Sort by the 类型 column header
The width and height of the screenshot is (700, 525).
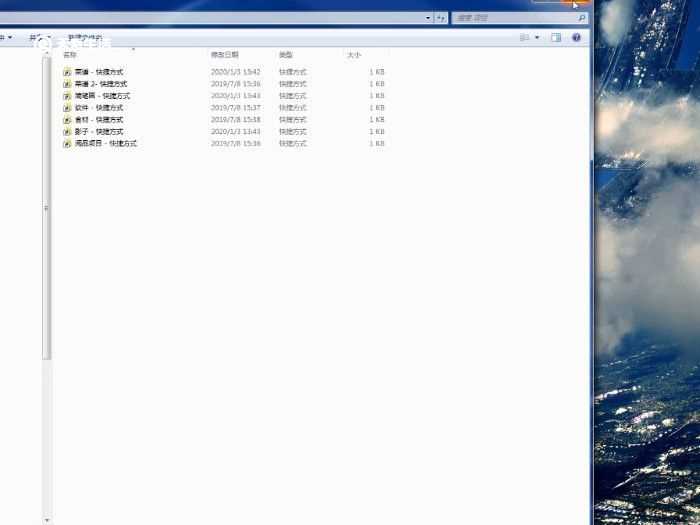point(286,55)
